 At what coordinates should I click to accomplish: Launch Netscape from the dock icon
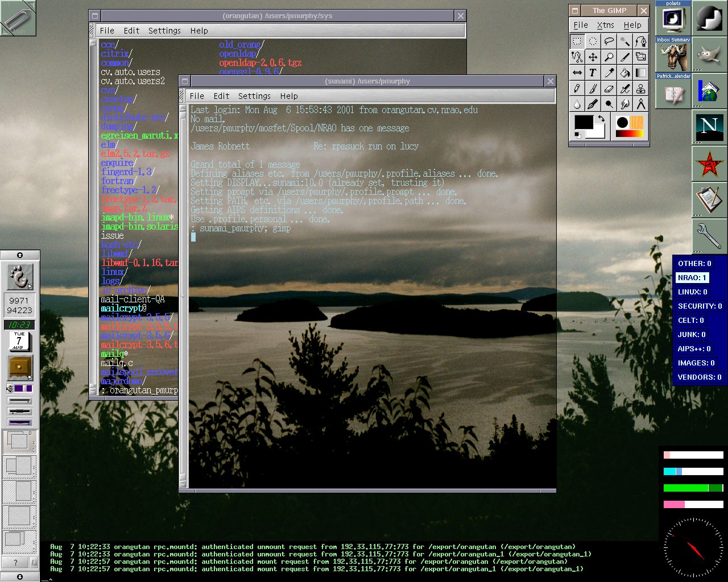pyautogui.click(x=709, y=127)
